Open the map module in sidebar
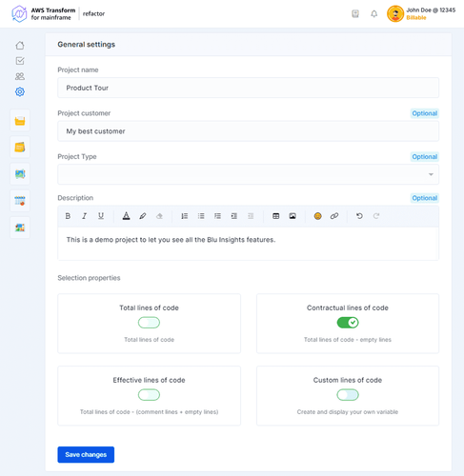 (20, 174)
